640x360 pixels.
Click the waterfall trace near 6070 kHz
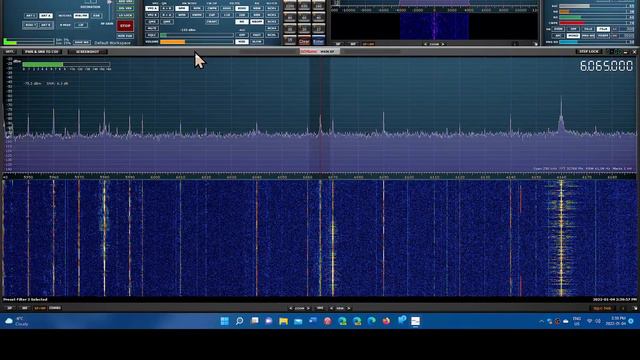[x=333, y=237]
